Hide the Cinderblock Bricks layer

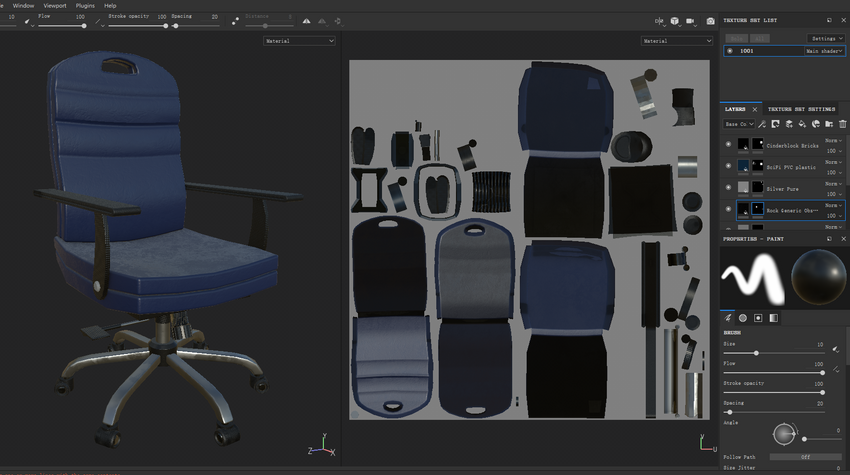tap(728, 144)
